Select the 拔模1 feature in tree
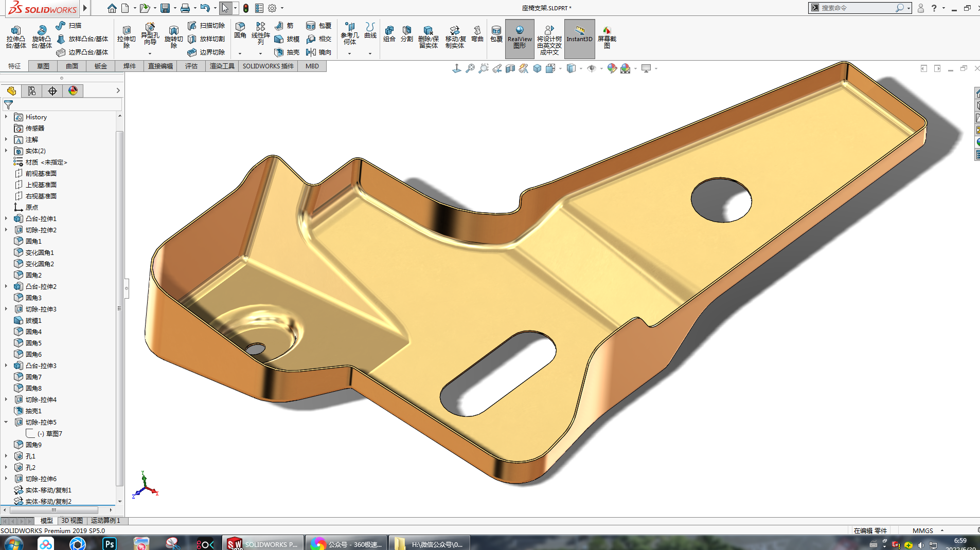The image size is (980, 550). point(28,321)
